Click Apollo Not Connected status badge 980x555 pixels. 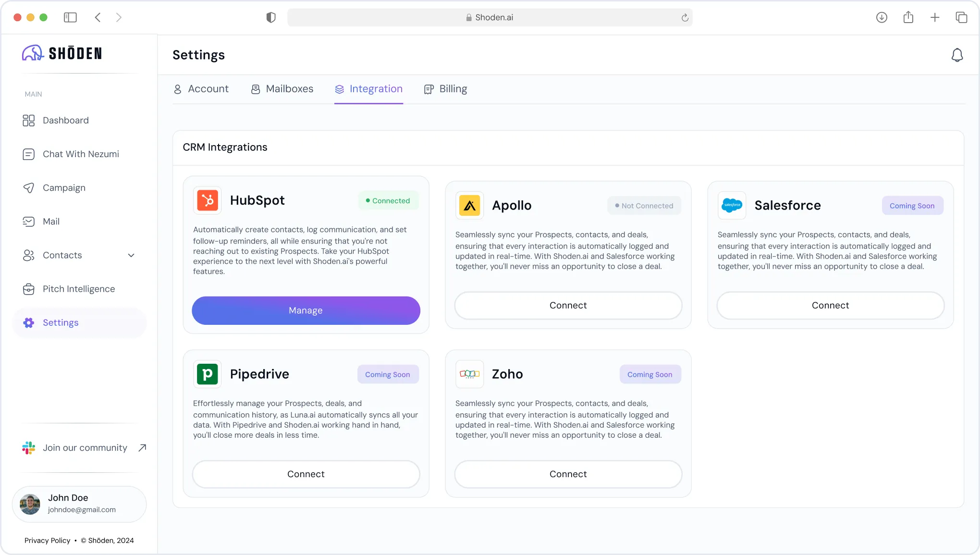tap(644, 206)
